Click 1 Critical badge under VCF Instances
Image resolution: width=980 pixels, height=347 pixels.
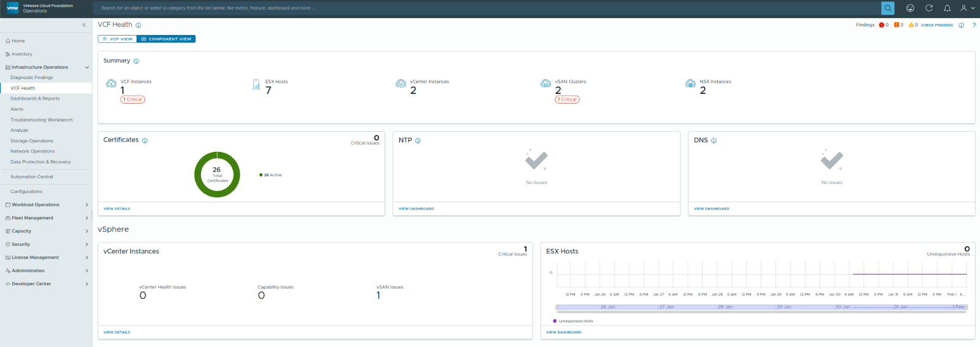[133, 99]
